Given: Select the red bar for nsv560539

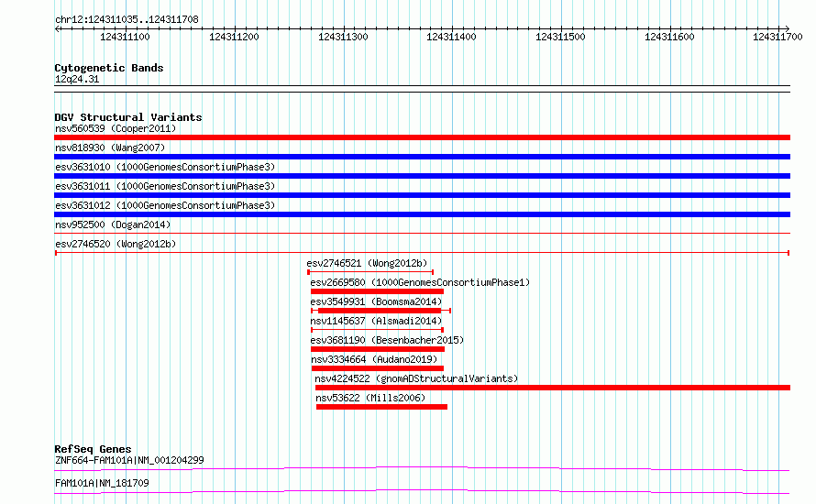Looking at the screenshot, I should point(422,137).
